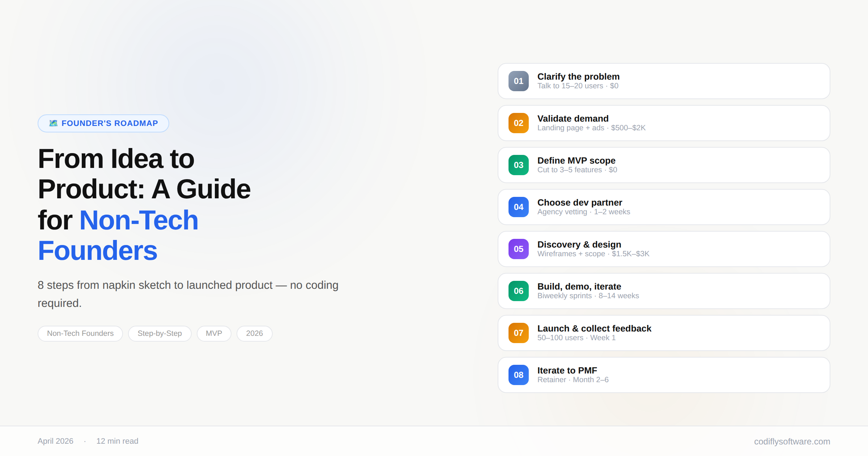The width and height of the screenshot is (868, 456).
Task: Click the blue 08 step badge
Action: tap(518, 375)
